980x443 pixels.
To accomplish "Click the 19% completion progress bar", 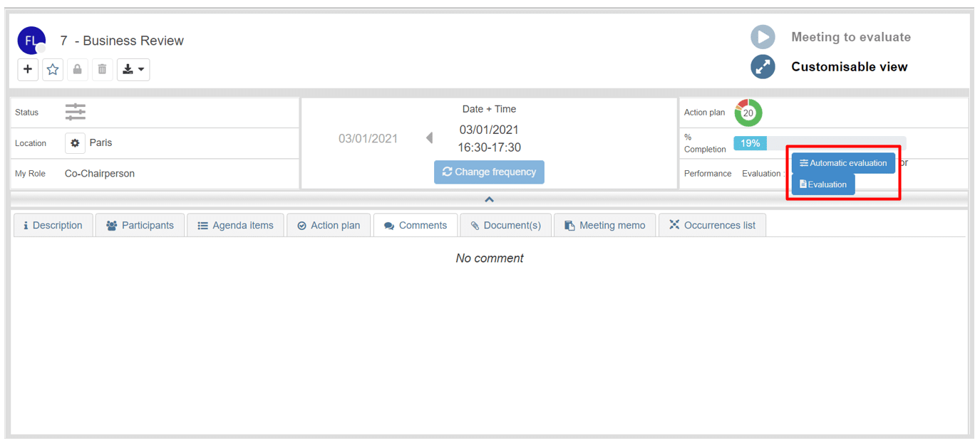I will click(750, 143).
